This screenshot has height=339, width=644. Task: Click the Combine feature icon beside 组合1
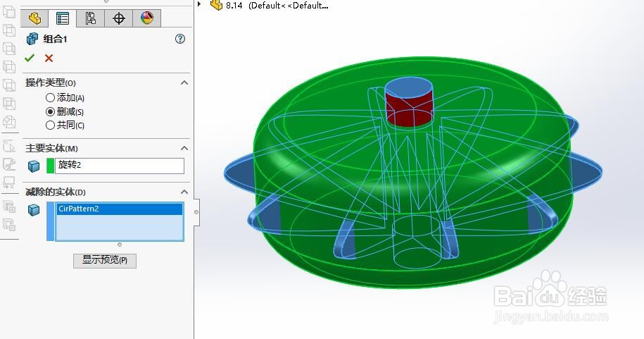[x=32, y=39]
